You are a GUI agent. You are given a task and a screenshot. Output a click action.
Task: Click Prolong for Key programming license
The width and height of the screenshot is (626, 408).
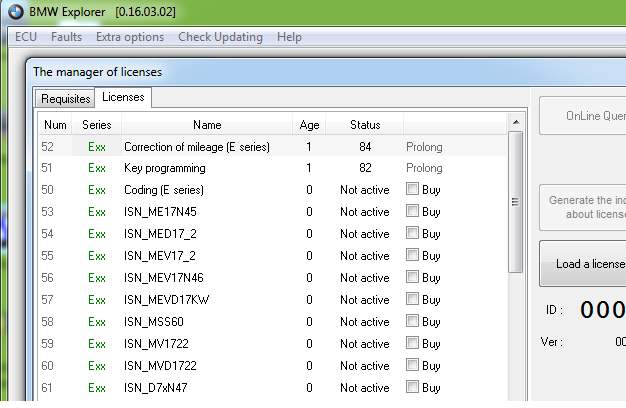click(424, 168)
